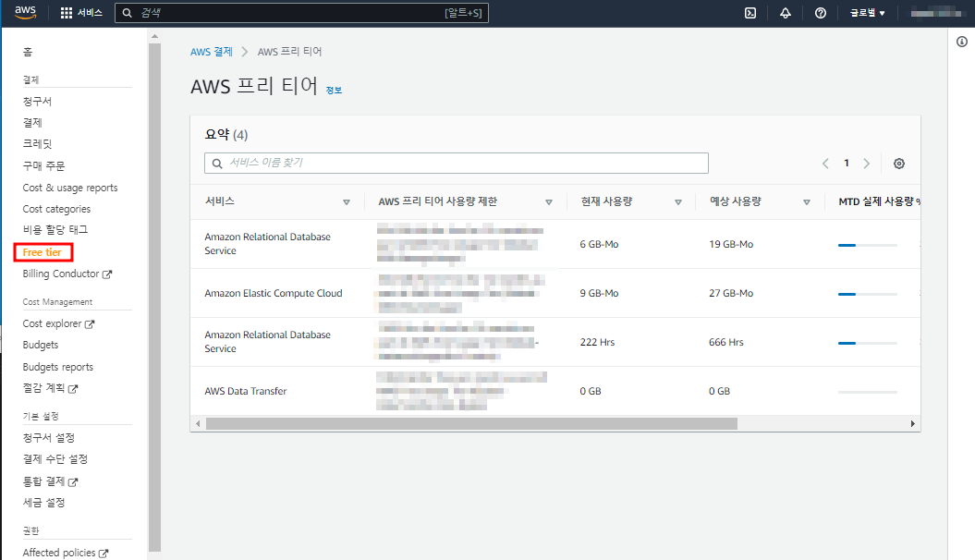Click external link icon beside 절감 계획

73,388
